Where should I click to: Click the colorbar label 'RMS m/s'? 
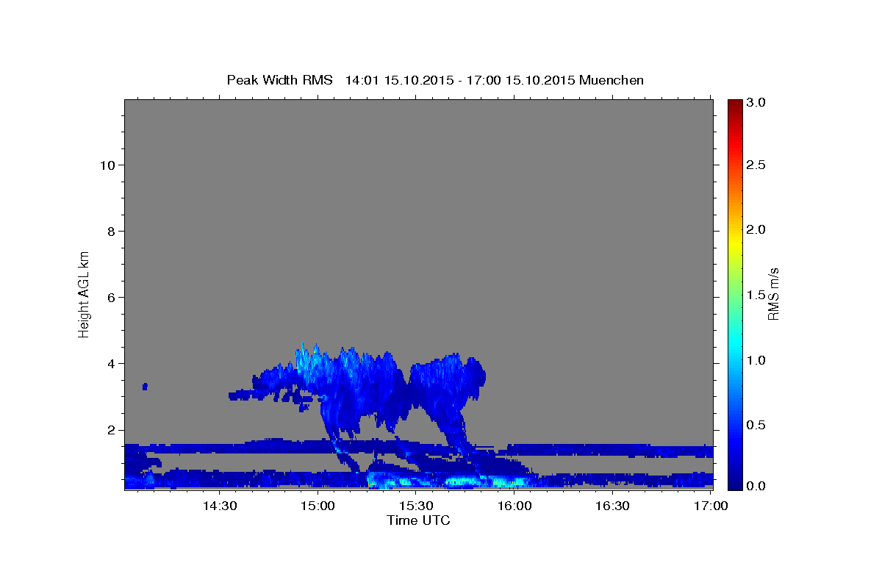click(772, 294)
